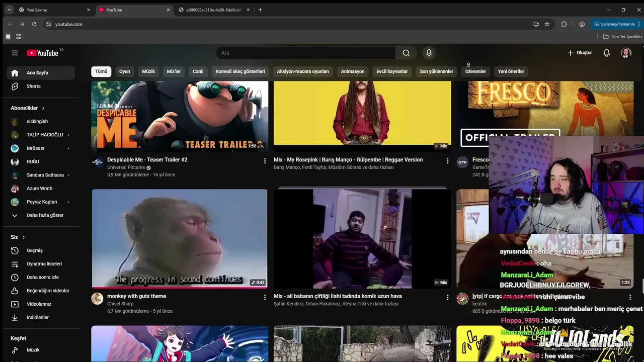644x362 pixels.
Task: Open MrBeast channel subscription
Action: click(x=41, y=148)
